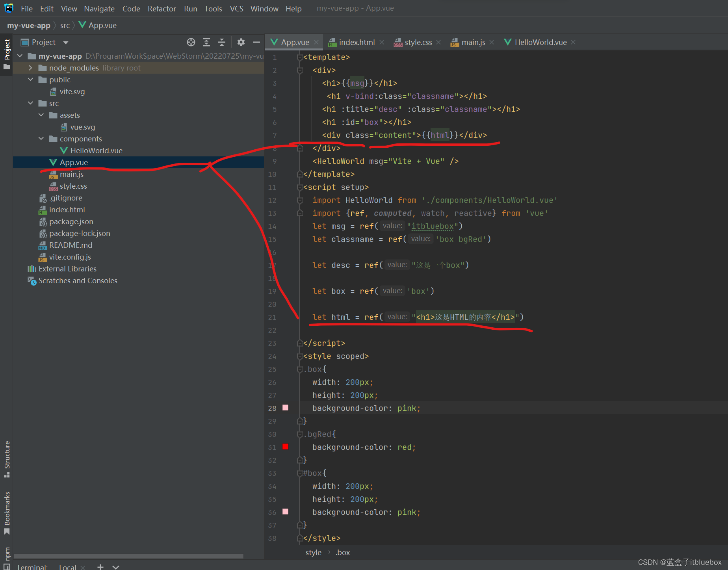Image resolution: width=728 pixels, height=570 pixels.
Task: Collapse the assets folder
Action: click(x=41, y=115)
